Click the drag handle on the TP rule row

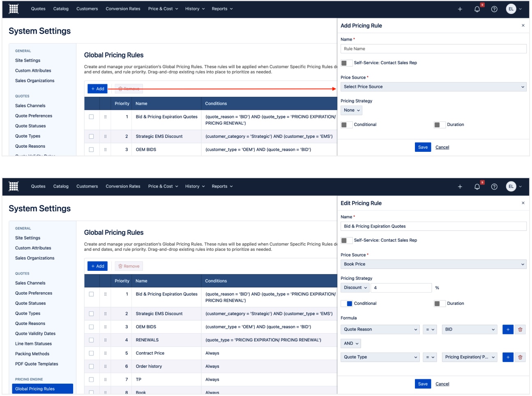[105, 380]
